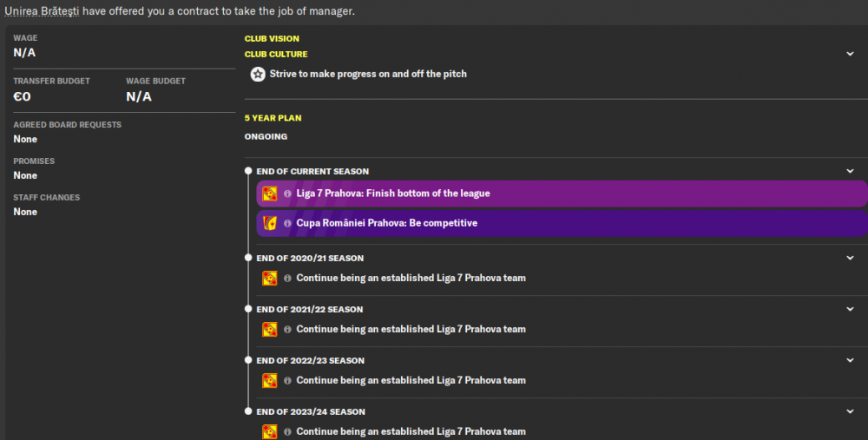The width and height of the screenshot is (868, 440).
Task: Click Cupa României Prahova competition badge
Action: pyautogui.click(x=270, y=223)
